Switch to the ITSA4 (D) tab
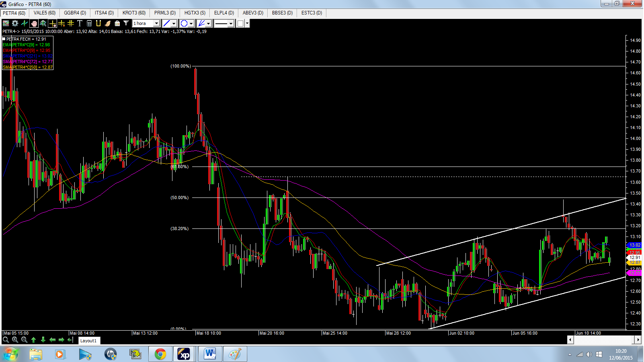 click(x=105, y=13)
